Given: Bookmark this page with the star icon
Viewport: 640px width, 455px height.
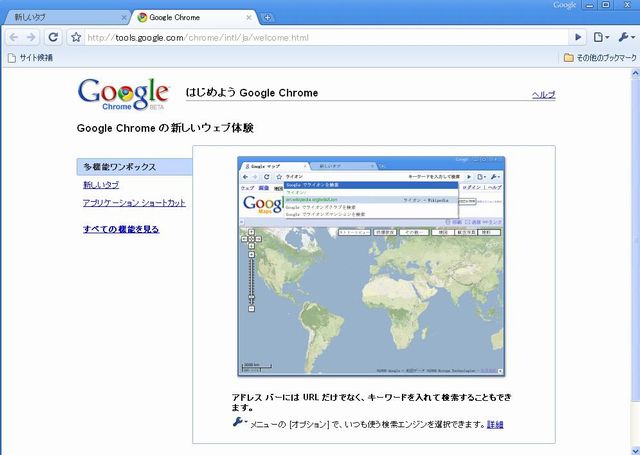Looking at the screenshot, I should (x=76, y=38).
